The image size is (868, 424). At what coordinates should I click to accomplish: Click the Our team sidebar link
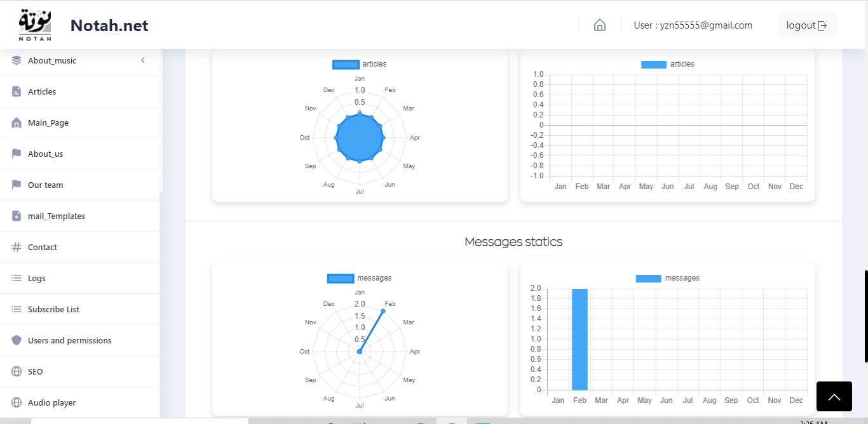click(x=45, y=185)
